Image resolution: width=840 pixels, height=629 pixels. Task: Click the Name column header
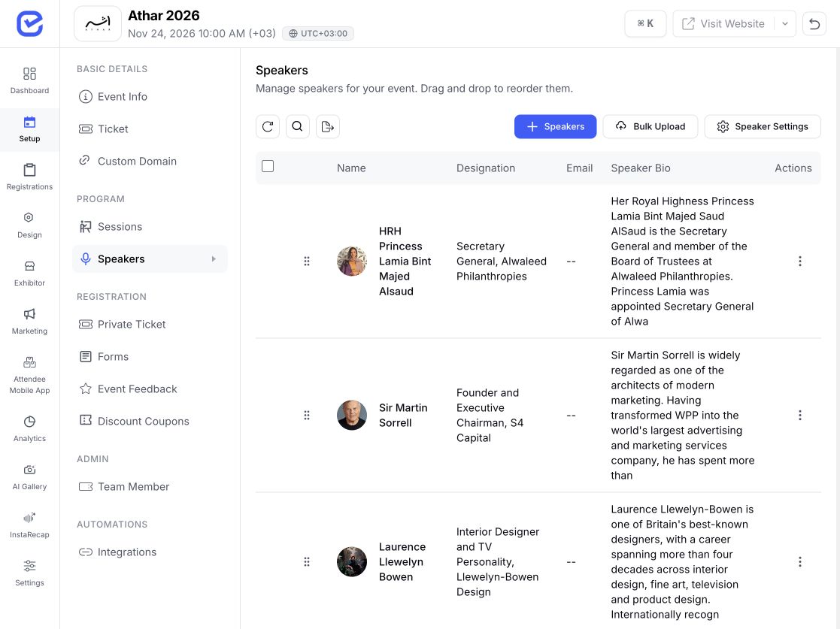[x=351, y=168]
